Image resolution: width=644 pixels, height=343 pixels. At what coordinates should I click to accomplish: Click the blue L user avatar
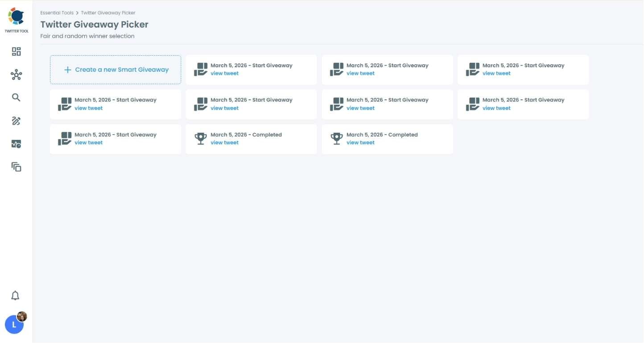[13, 325]
